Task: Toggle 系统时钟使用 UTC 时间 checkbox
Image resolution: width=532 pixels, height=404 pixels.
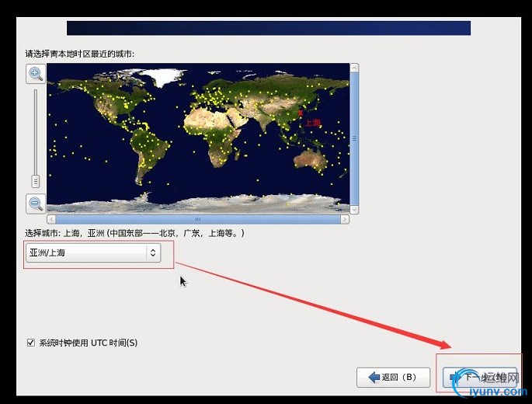Action: tap(31, 343)
